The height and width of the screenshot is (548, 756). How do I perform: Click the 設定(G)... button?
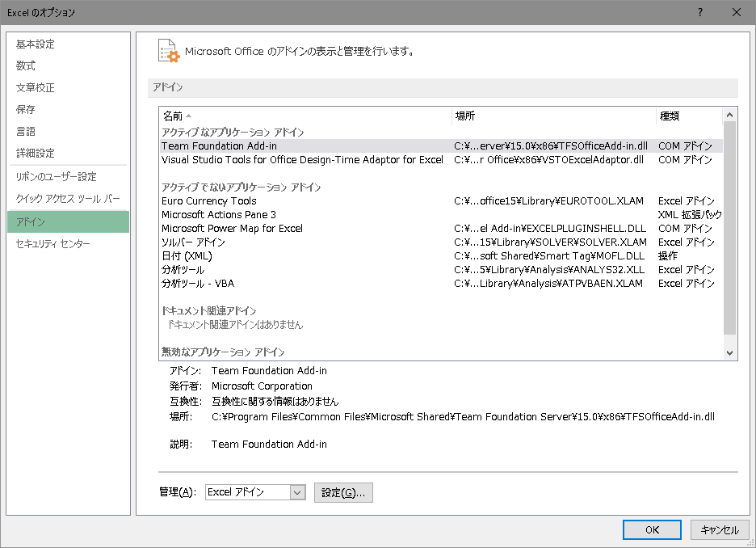tap(343, 492)
